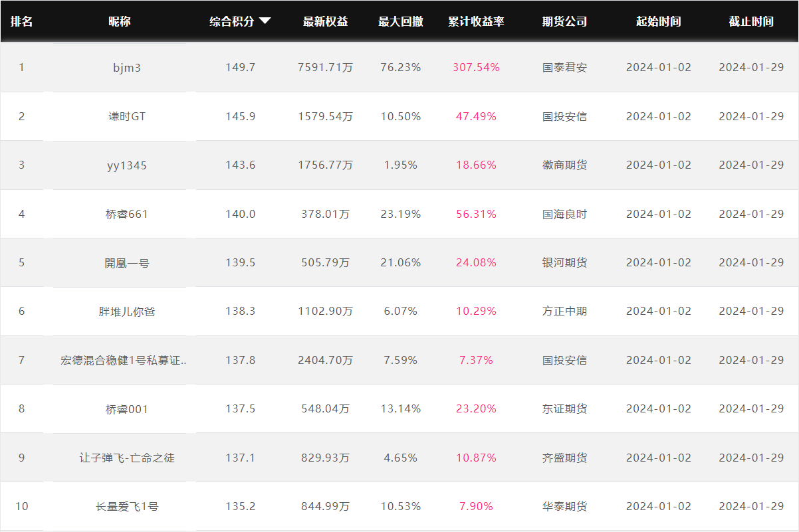The image size is (799, 532).
Task: Click the score 143.6
Action: [241, 165]
